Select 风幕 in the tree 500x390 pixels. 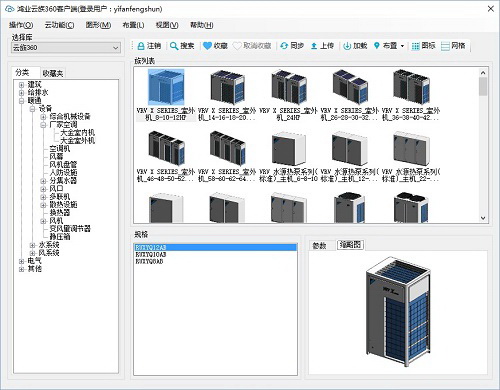pyautogui.click(x=56, y=157)
